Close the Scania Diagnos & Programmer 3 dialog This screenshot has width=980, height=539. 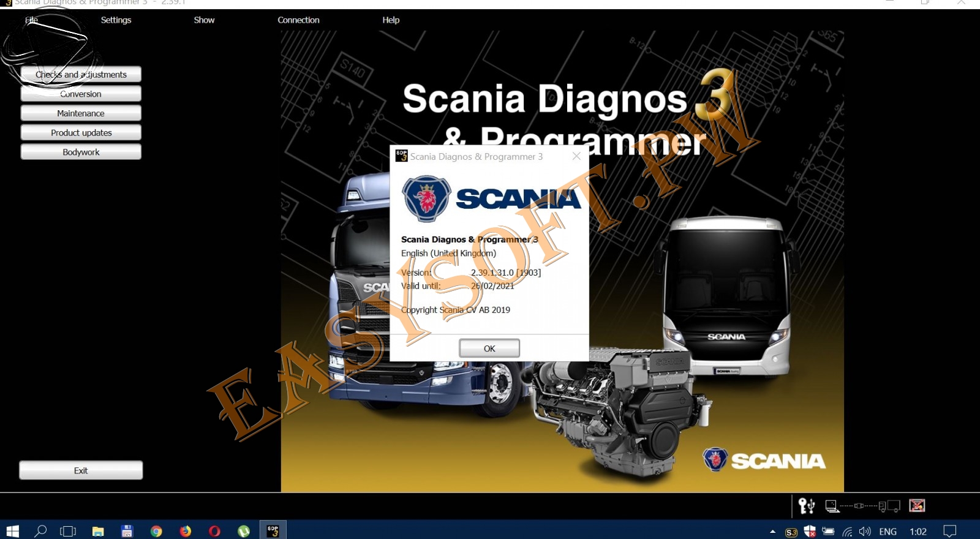click(x=576, y=156)
